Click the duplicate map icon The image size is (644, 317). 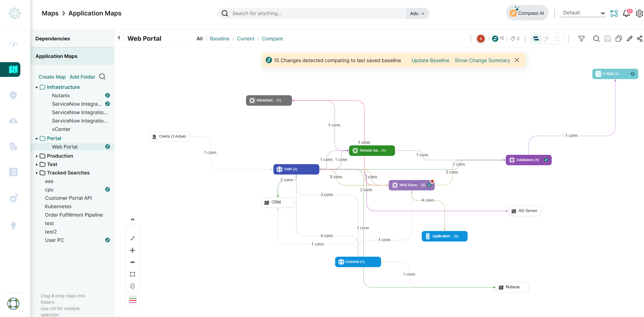pyautogui.click(x=619, y=39)
